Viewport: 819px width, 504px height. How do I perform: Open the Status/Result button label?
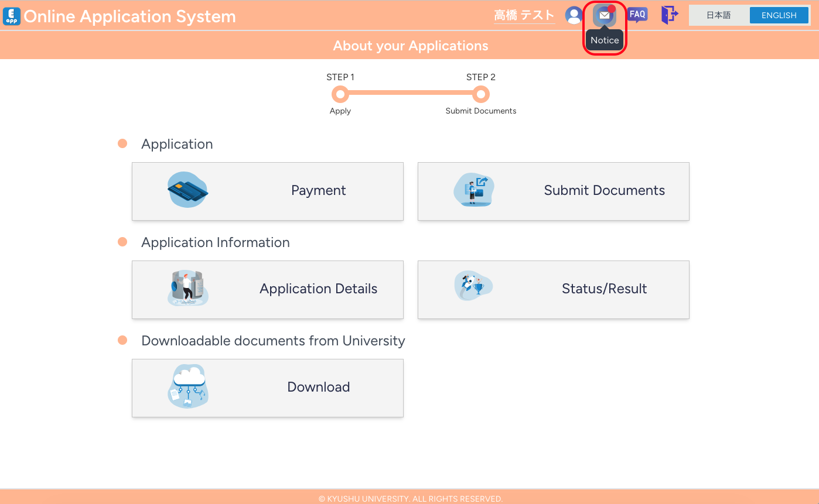coord(604,289)
